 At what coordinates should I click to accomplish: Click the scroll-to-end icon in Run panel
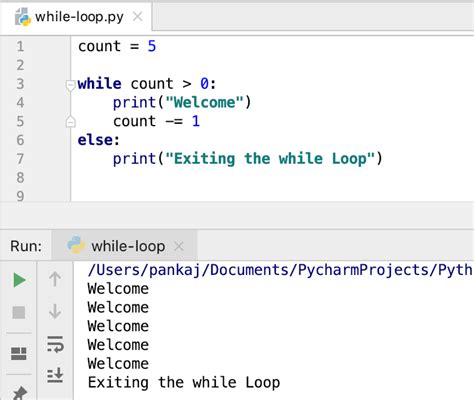pyautogui.click(x=55, y=375)
